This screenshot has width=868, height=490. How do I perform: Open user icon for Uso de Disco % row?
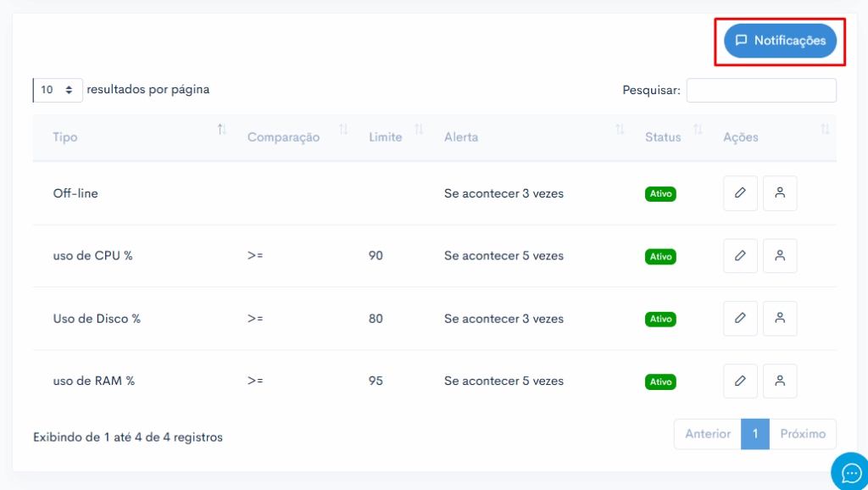click(x=780, y=319)
